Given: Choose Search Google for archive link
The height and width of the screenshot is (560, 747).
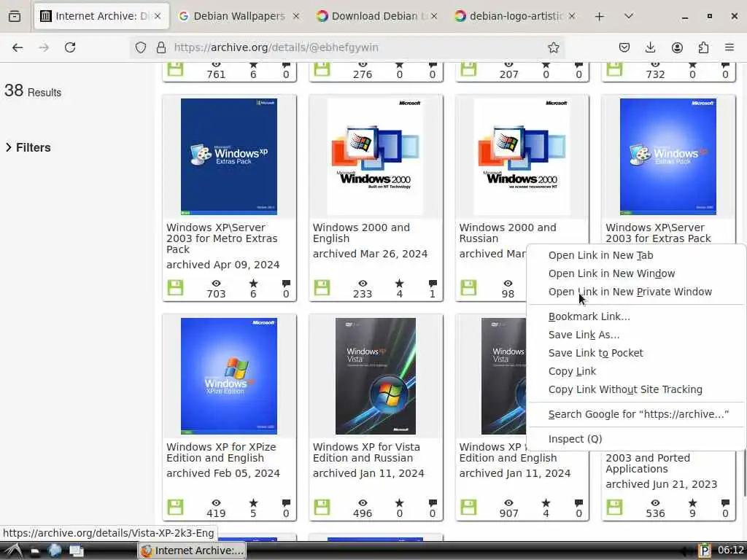Looking at the screenshot, I should (636, 414).
